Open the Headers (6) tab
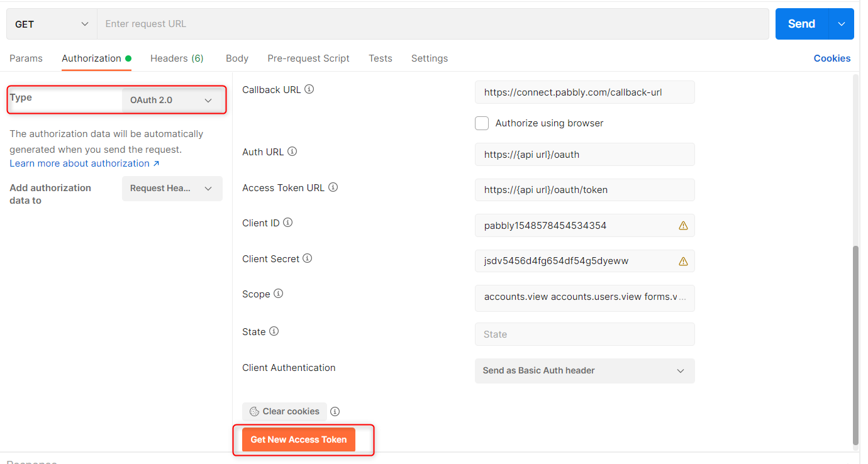868x464 pixels. click(x=177, y=58)
